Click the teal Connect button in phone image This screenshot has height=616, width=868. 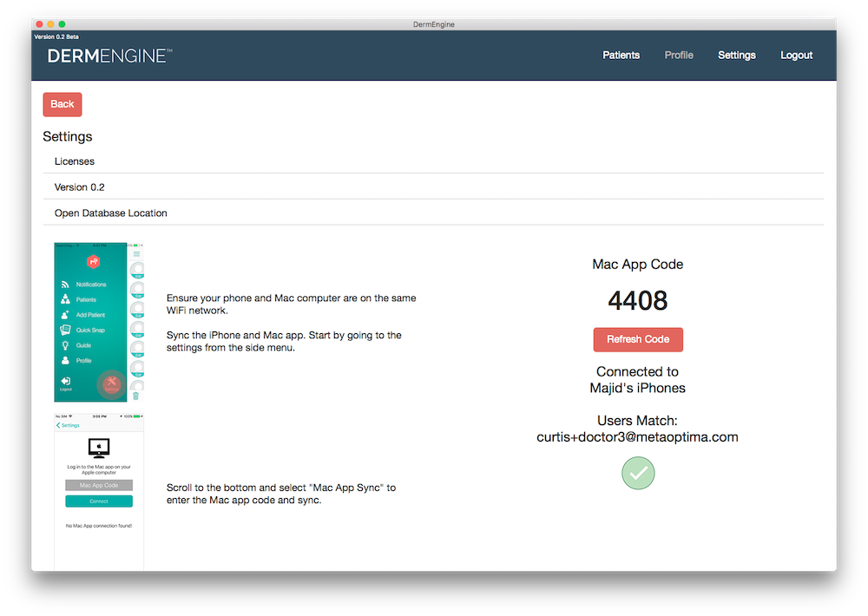(x=99, y=501)
